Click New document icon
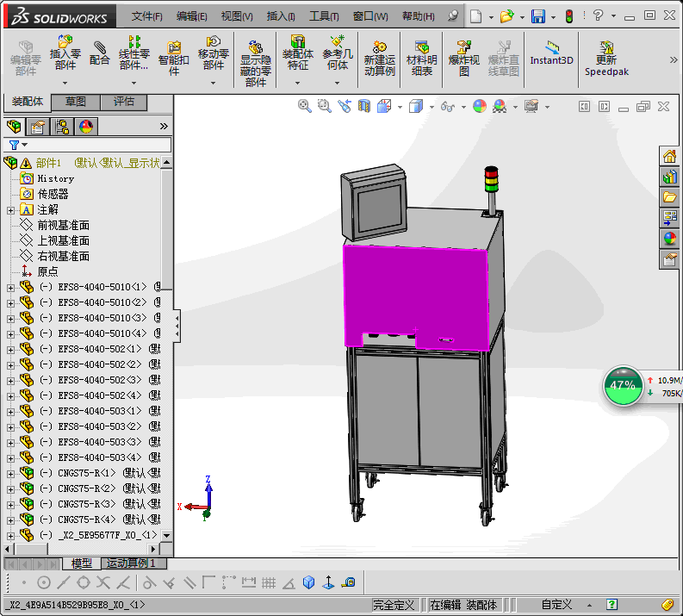This screenshot has width=683, height=616. click(475, 16)
